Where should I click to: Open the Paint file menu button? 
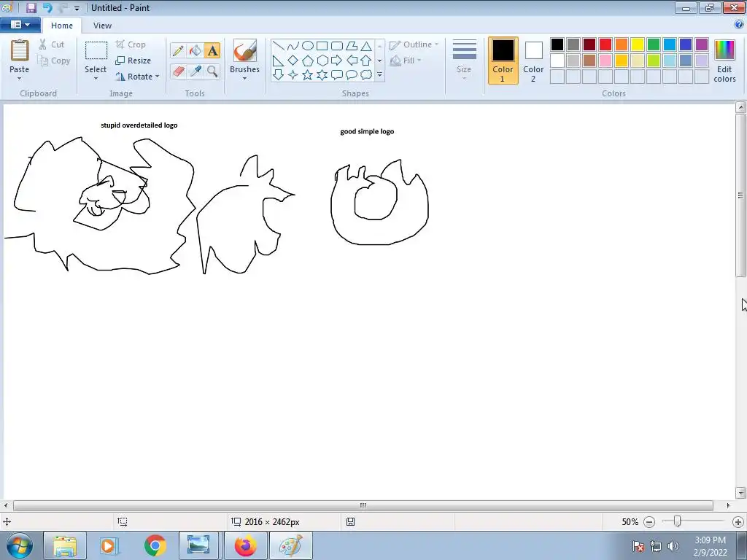coord(20,25)
